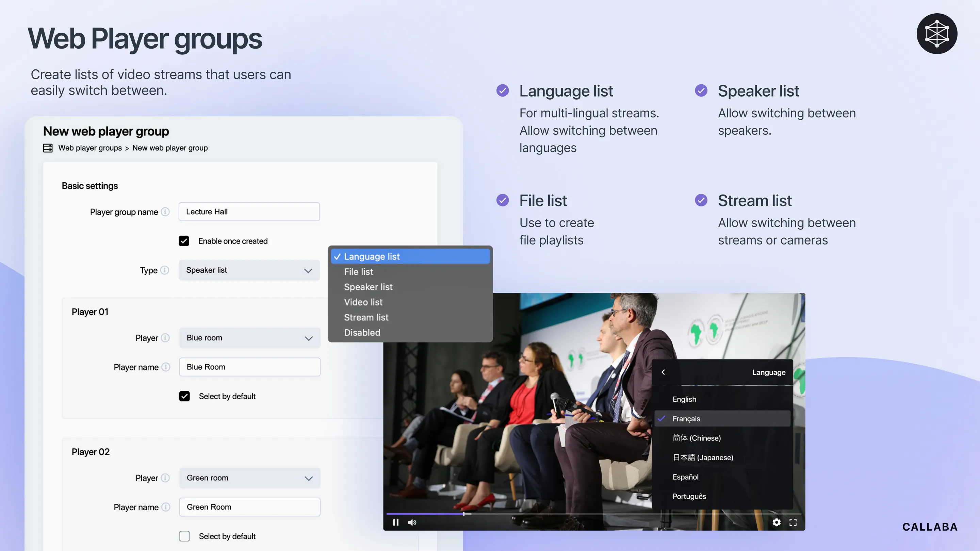Click info icon next to Player group name

[165, 212]
